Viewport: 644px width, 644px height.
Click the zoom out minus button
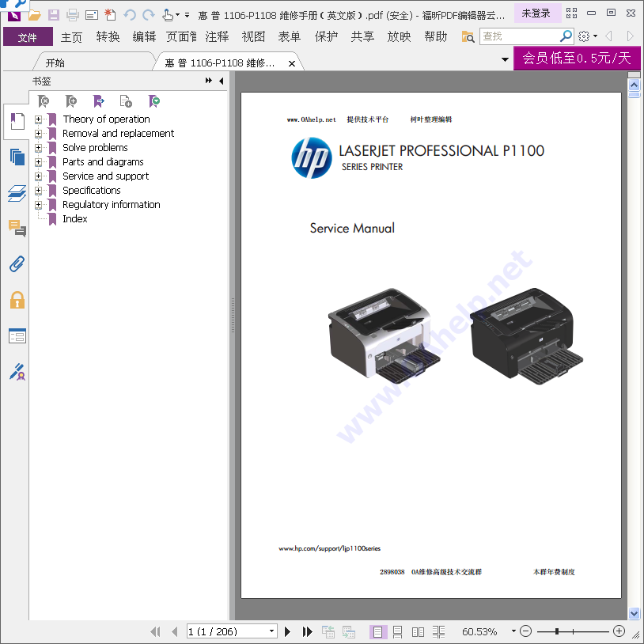click(x=525, y=631)
